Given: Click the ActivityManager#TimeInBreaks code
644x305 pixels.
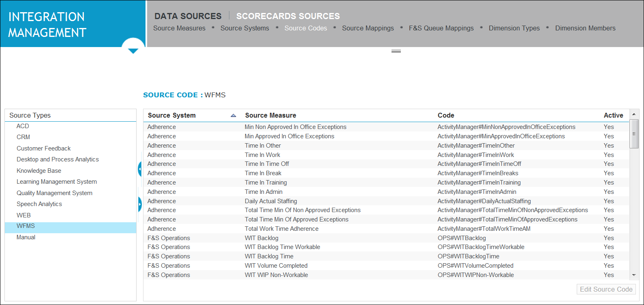Looking at the screenshot, I should [478, 173].
